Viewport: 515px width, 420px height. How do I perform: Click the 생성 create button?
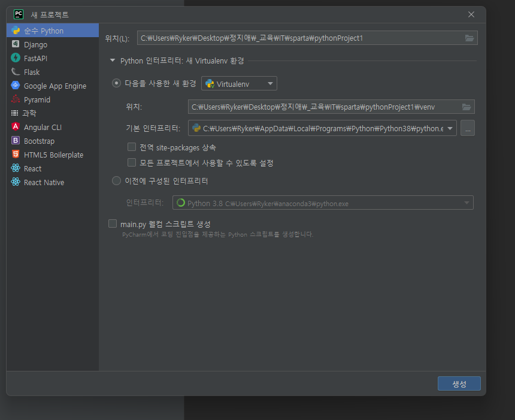(x=459, y=383)
